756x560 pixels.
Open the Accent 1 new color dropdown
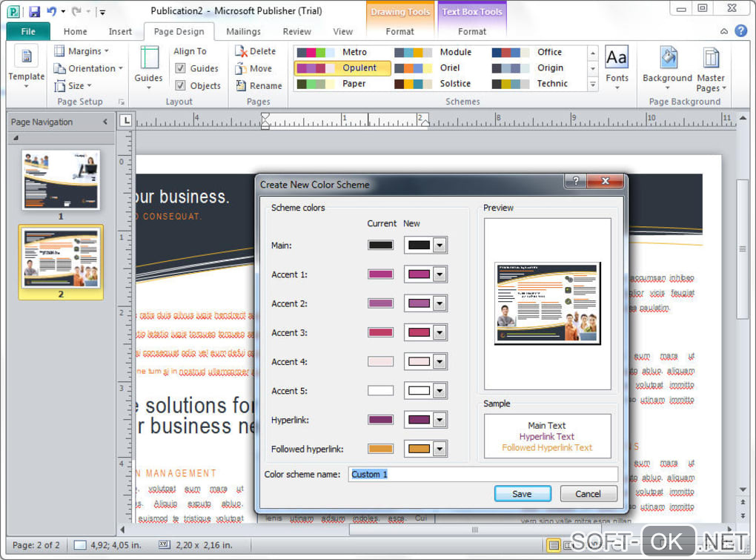440,274
